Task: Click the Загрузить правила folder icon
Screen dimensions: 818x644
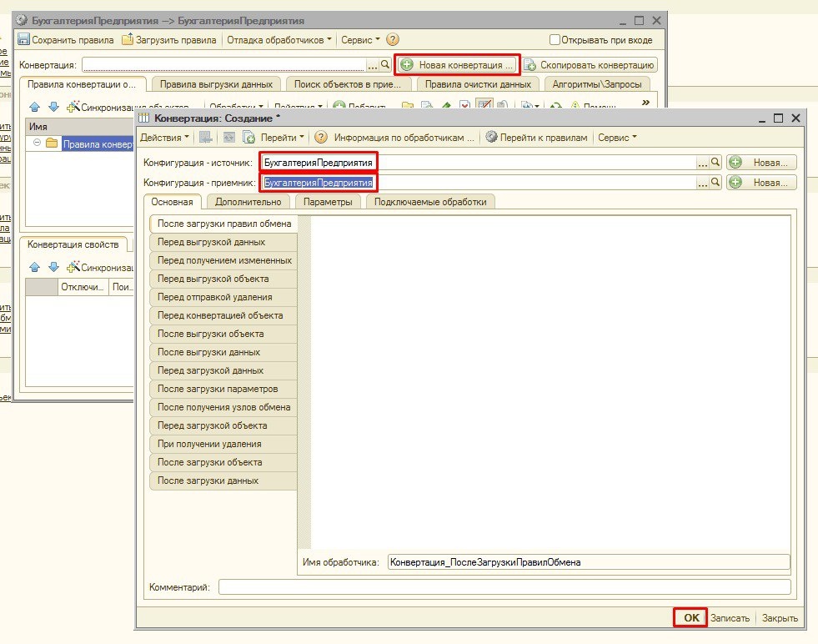Action: tap(128, 40)
